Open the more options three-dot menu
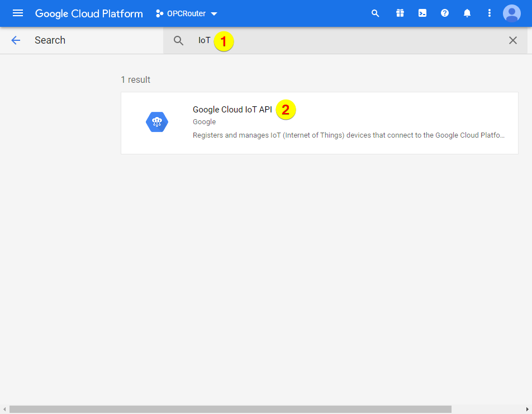The image size is (532, 414). (489, 13)
